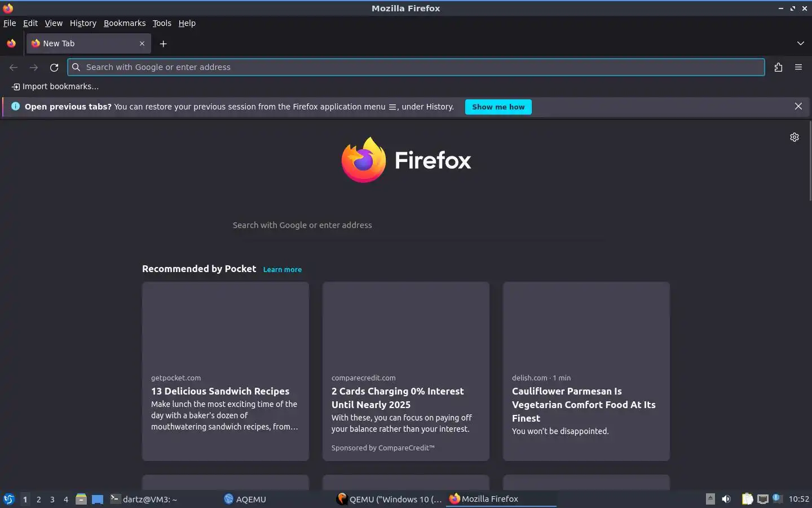This screenshot has height=508, width=812.
Task: Click the Learn more Pocket link
Action: pyautogui.click(x=283, y=270)
